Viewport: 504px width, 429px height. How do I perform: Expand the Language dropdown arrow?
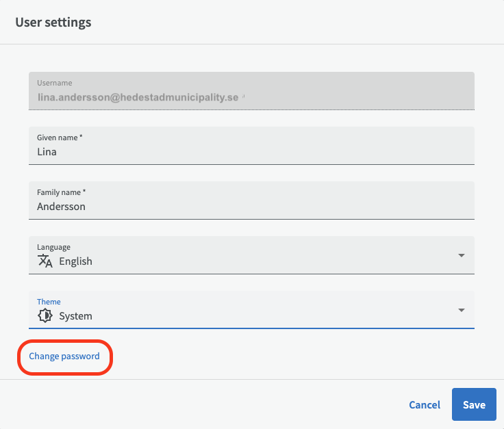[x=461, y=255]
